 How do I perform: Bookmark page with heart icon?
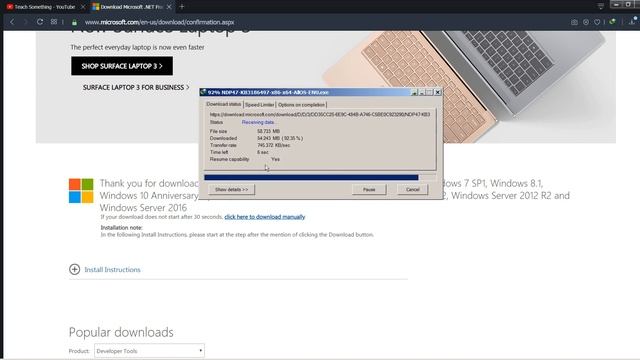(x=597, y=22)
